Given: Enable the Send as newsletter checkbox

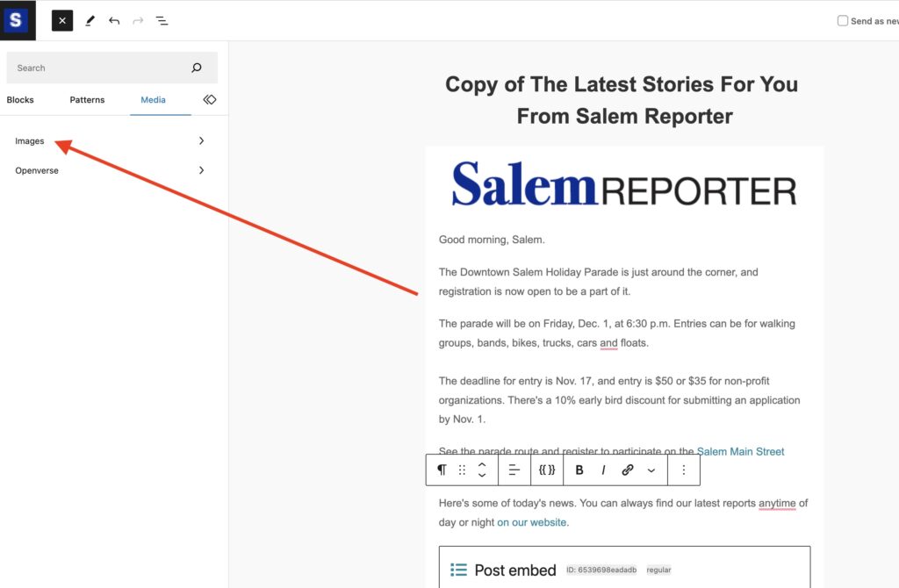Looking at the screenshot, I should (x=843, y=20).
